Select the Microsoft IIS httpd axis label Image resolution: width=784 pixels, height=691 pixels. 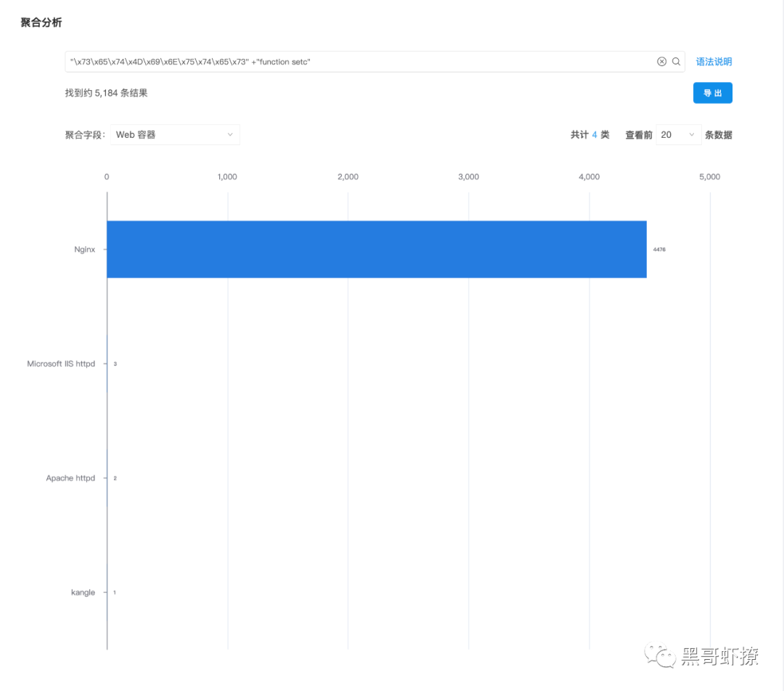[x=61, y=364]
